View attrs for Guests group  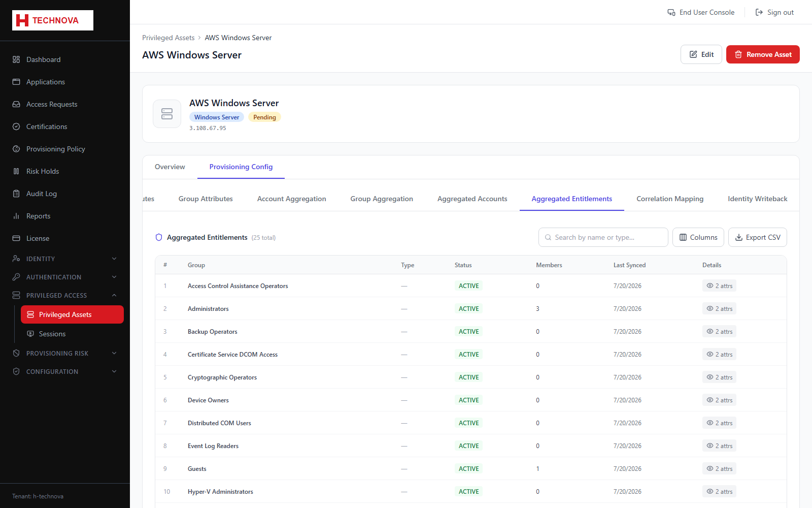coord(719,468)
